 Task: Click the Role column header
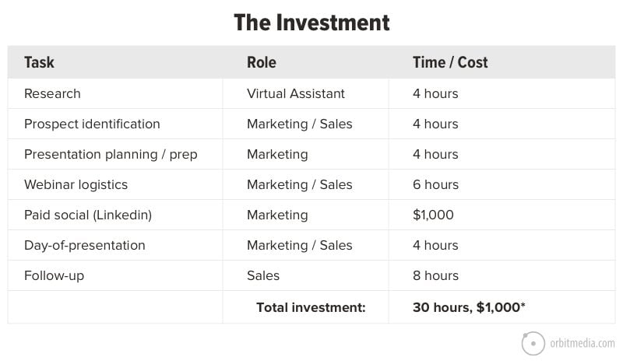pos(262,62)
